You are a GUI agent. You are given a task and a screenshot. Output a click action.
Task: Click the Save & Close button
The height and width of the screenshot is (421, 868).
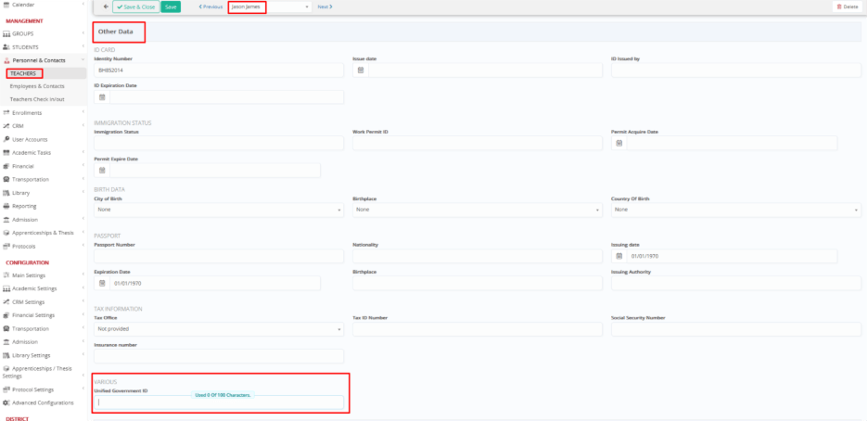pyautogui.click(x=135, y=6)
